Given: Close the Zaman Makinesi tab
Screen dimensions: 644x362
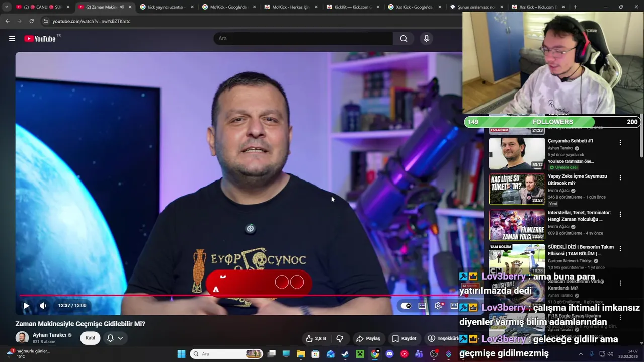Looking at the screenshot, I should pos(130,7).
